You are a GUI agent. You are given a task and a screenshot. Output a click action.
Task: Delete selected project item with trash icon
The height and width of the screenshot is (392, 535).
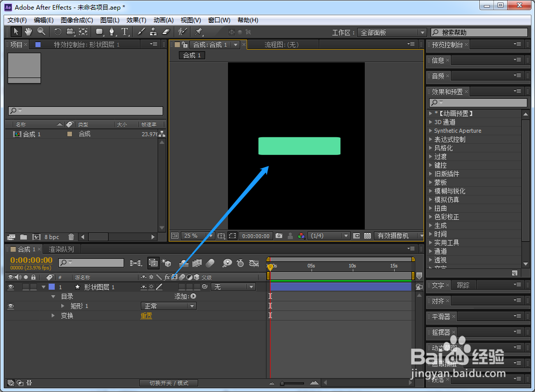pyautogui.click(x=71, y=237)
